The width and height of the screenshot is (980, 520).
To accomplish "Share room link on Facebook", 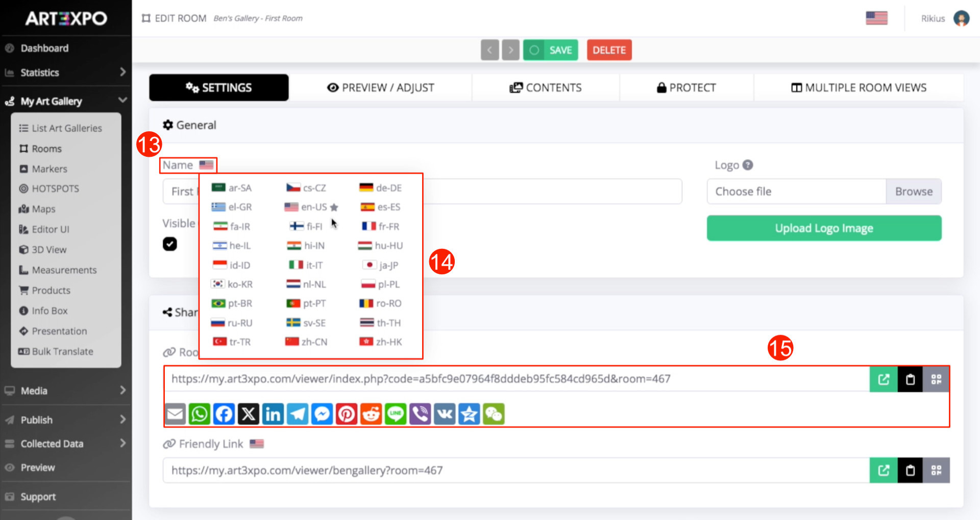I will (x=224, y=414).
